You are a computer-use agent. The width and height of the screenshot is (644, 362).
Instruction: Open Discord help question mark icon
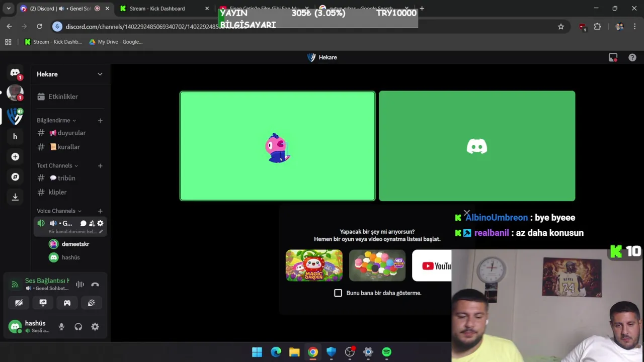click(x=632, y=57)
